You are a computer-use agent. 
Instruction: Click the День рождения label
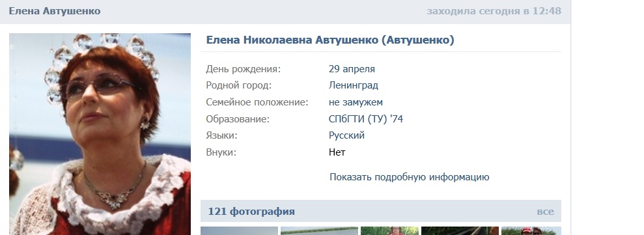[243, 69]
